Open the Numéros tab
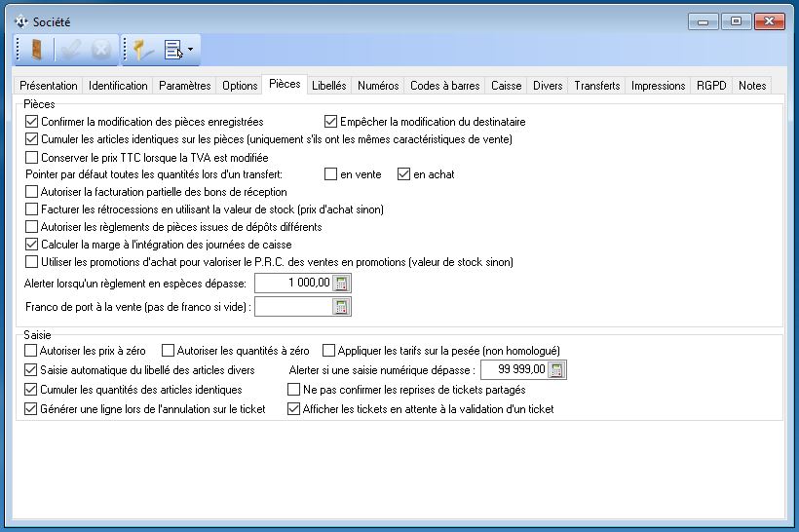The height and width of the screenshot is (532, 799). pyautogui.click(x=378, y=86)
